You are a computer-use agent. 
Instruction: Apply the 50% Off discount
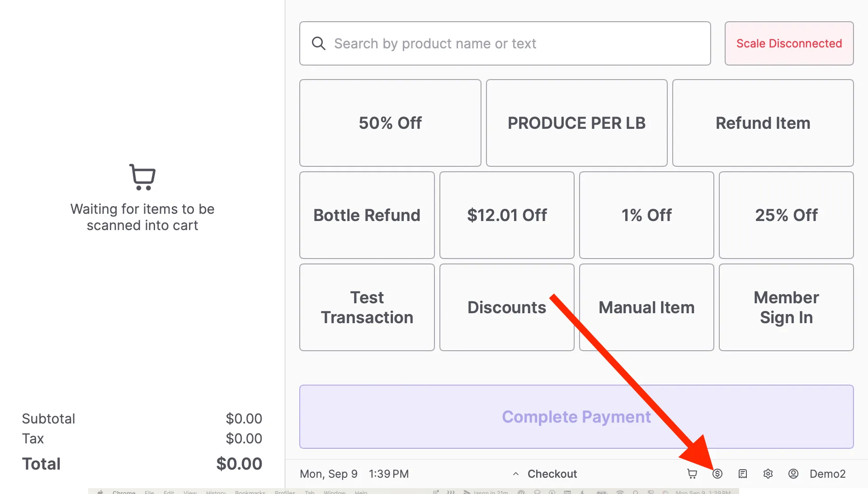(x=390, y=123)
